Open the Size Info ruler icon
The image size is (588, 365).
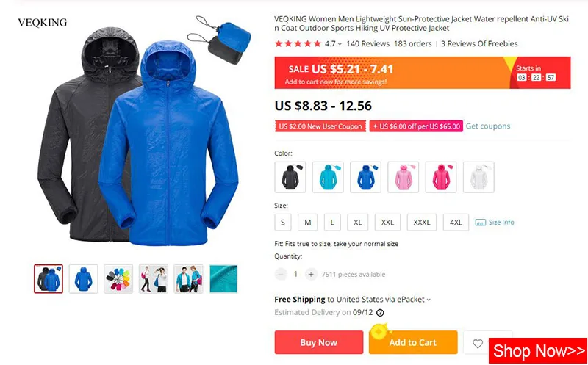[x=481, y=223]
